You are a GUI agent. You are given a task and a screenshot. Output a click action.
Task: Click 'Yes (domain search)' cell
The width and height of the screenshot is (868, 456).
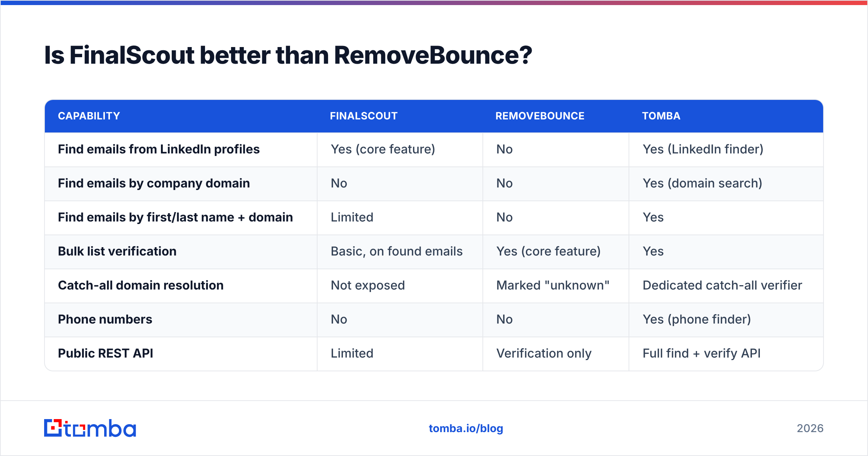[x=702, y=183]
